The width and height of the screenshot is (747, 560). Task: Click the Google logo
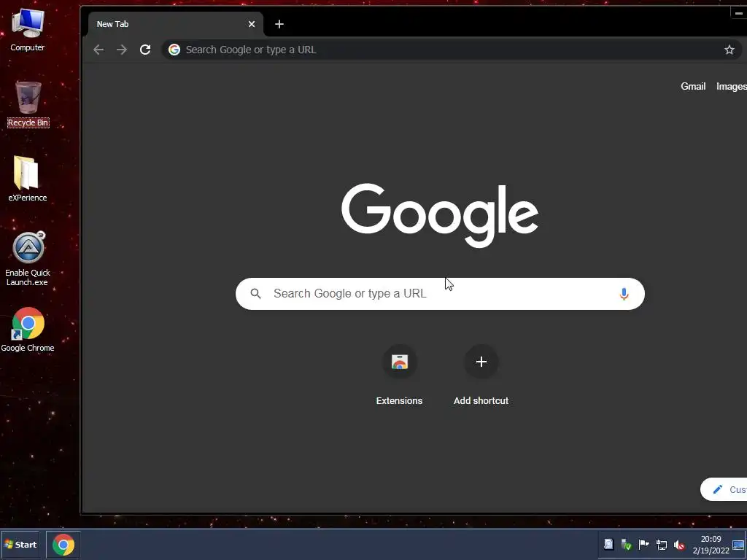pyautogui.click(x=440, y=215)
